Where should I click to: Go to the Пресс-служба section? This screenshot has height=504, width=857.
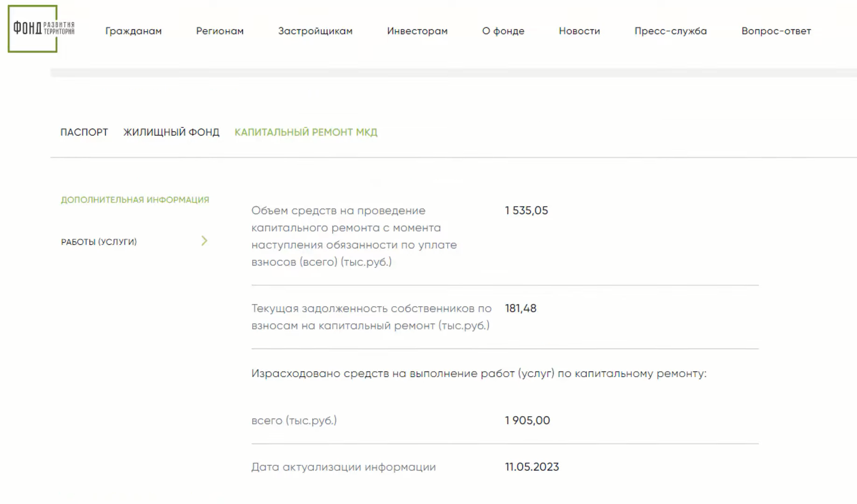tap(670, 31)
